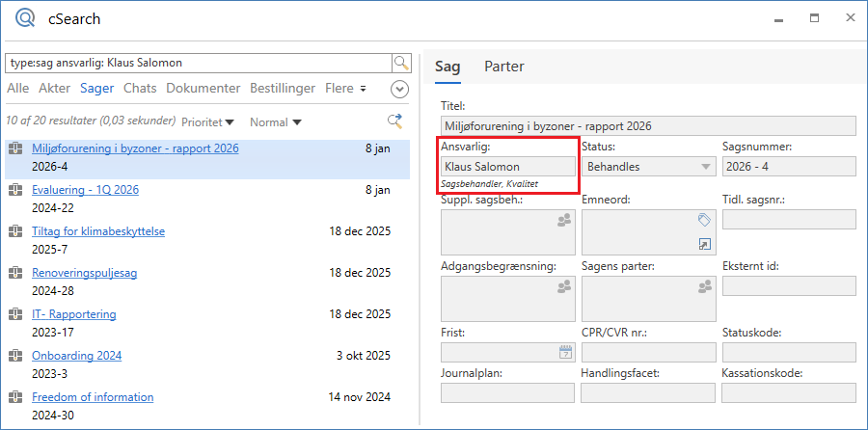Open the Status dropdown showing Behandles
Screen dimensions: 868x430
tap(706, 167)
